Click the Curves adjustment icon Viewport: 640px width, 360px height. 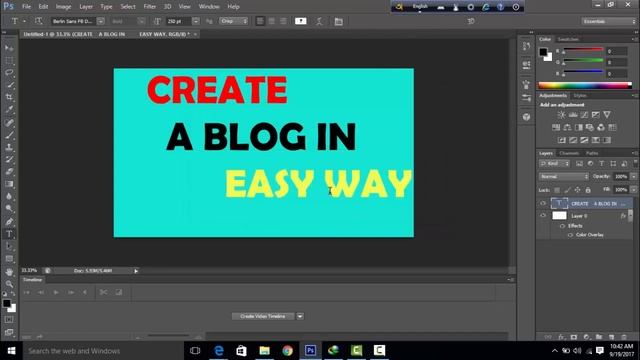[584, 115]
